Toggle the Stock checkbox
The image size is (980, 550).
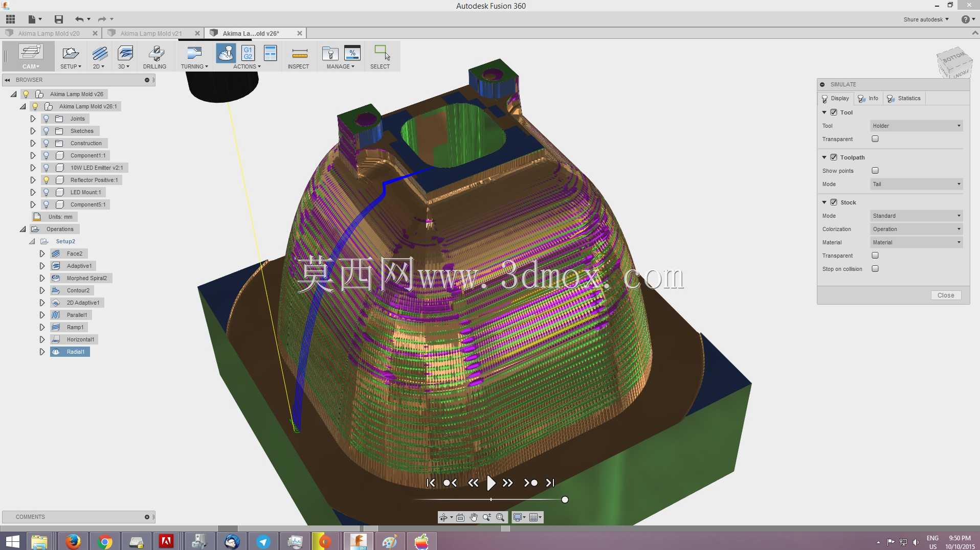834,202
